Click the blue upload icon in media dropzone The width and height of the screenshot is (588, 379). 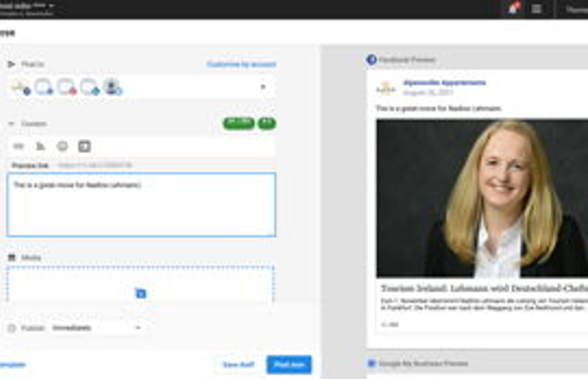click(140, 293)
